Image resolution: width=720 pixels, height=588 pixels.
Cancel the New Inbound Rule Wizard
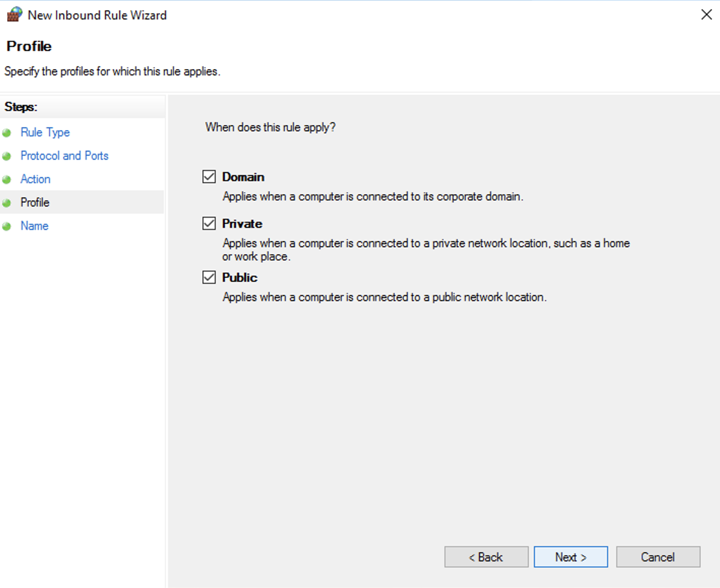[658, 557]
